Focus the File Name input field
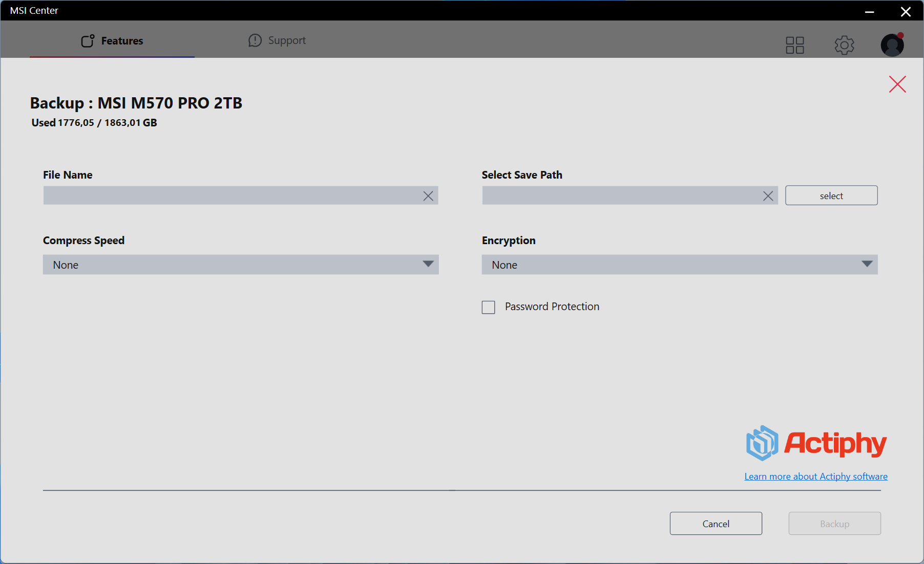924x564 pixels. tap(230, 196)
